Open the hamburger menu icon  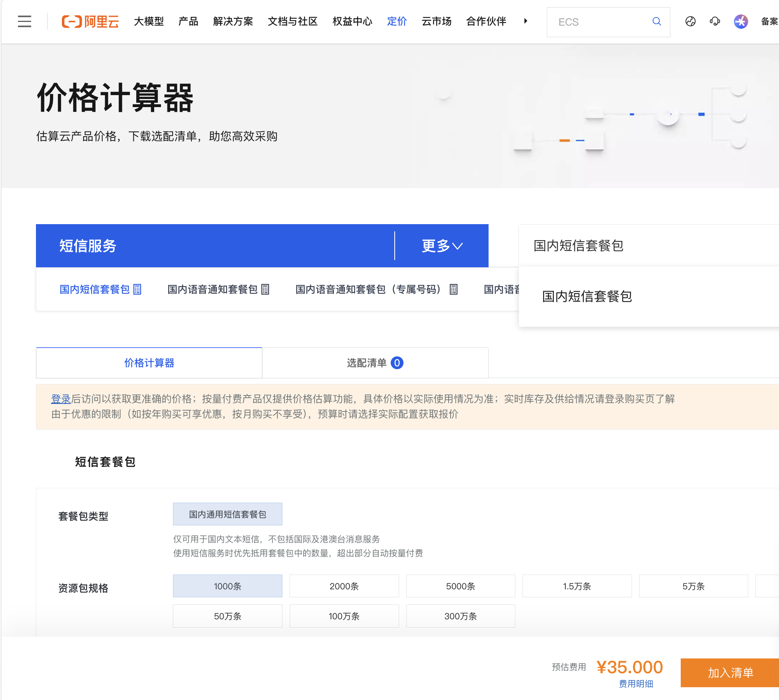click(24, 22)
